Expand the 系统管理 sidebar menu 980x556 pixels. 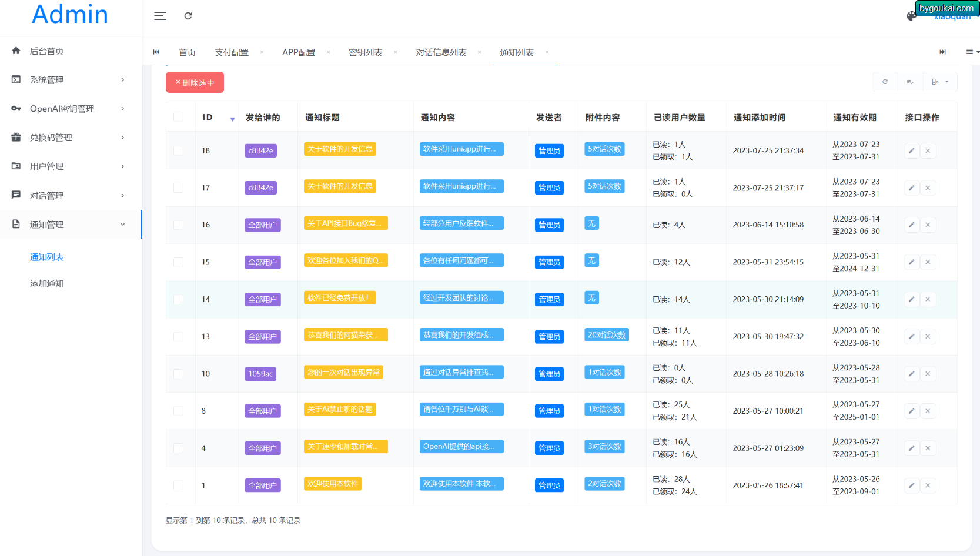coord(71,80)
